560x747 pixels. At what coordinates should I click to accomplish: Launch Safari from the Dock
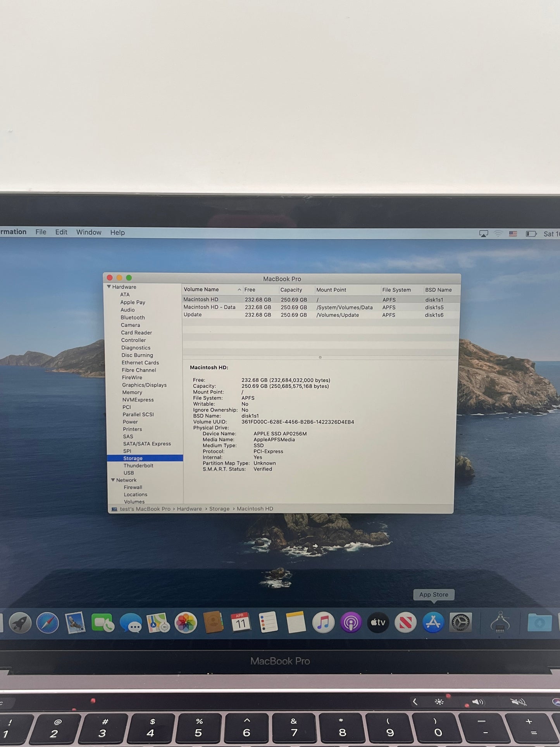tap(47, 623)
